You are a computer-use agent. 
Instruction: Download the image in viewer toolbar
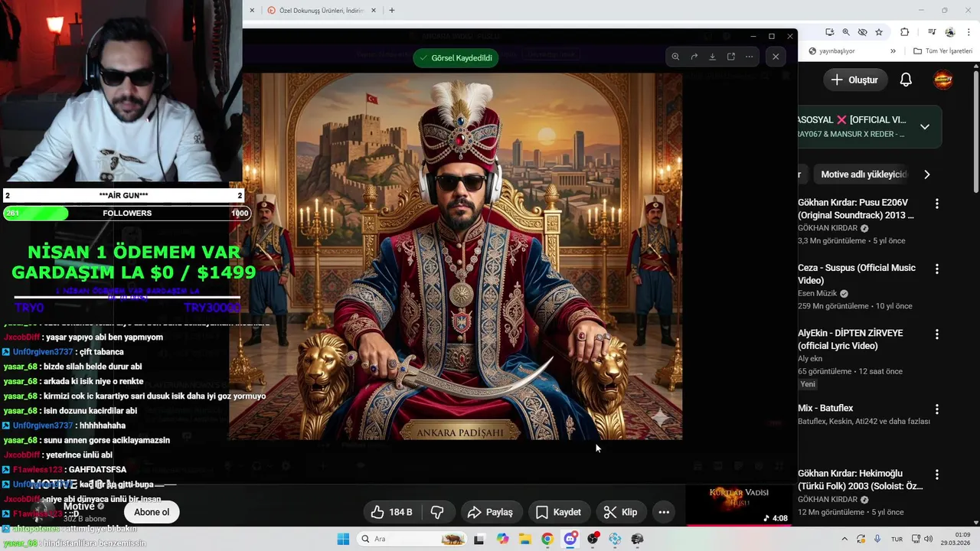pos(712,57)
